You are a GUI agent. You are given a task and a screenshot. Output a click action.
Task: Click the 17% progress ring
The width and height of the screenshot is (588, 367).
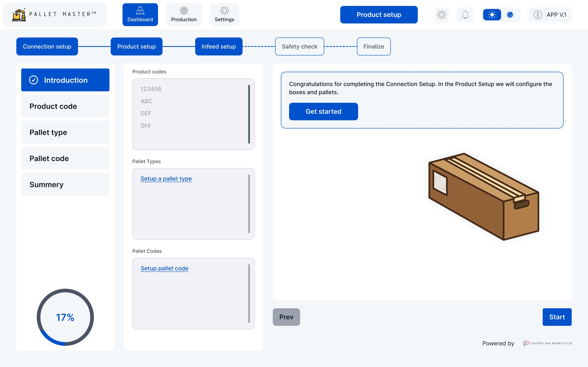pos(65,317)
